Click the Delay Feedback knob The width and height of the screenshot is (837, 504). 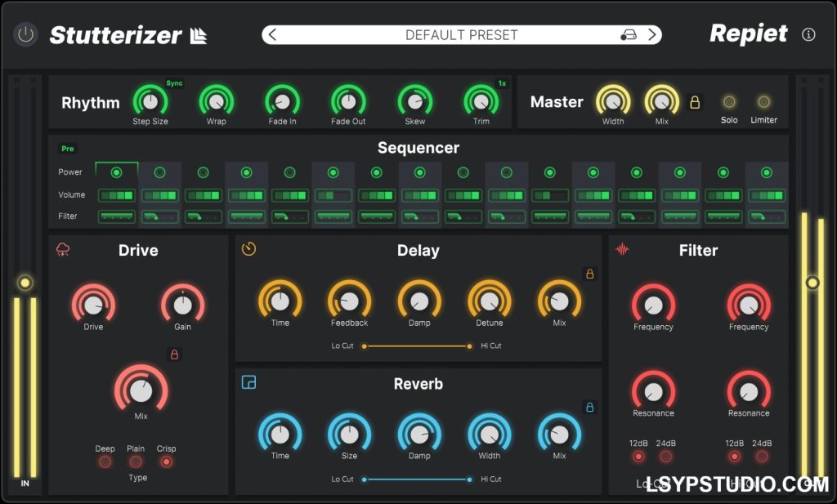click(x=350, y=301)
